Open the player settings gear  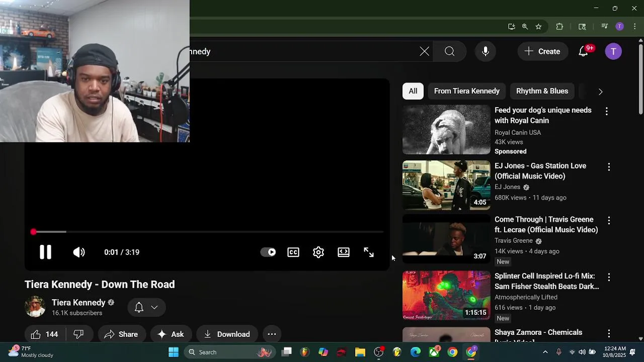point(318,252)
